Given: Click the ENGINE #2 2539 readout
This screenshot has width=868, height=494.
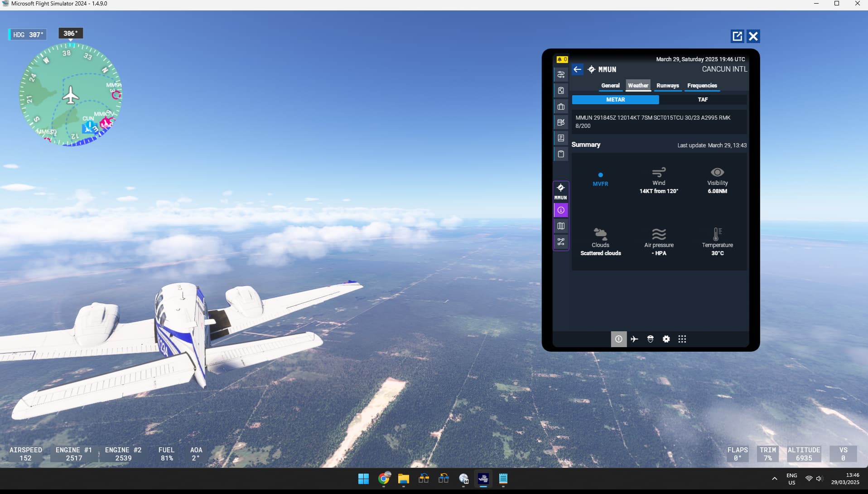Looking at the screenshot, I should coord(123,454).
